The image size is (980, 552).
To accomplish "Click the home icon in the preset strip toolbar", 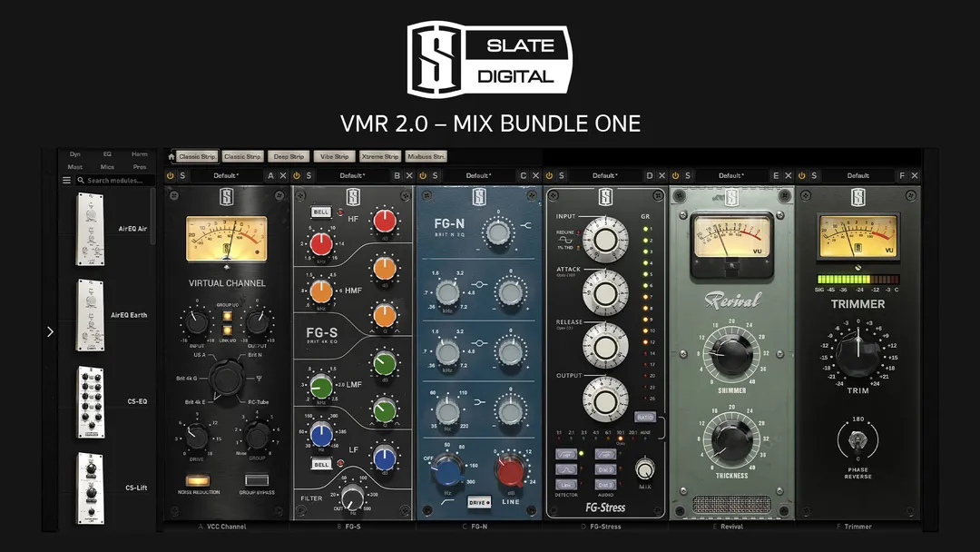I will [171, 156].
